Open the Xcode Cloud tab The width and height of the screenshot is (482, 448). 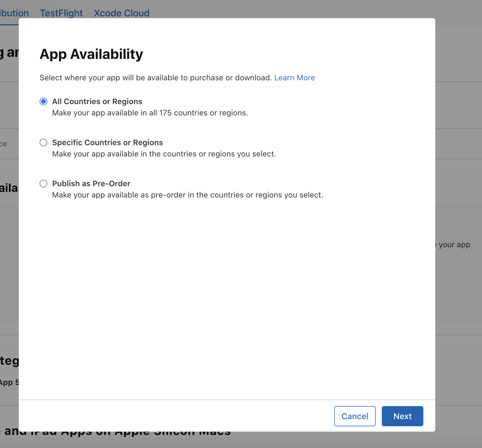coord(121,13)
